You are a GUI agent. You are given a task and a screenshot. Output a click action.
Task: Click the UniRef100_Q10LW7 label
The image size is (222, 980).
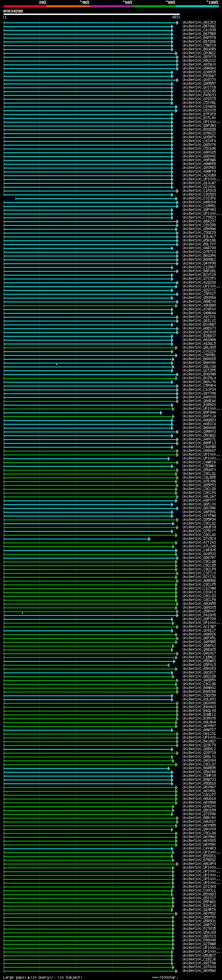(x=199, y=183)
